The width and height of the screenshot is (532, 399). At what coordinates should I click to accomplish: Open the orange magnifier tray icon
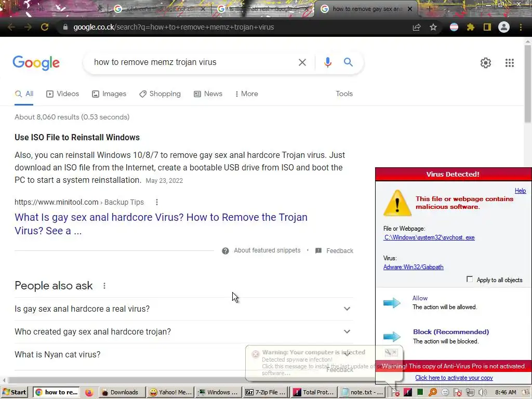coord(433,393)
